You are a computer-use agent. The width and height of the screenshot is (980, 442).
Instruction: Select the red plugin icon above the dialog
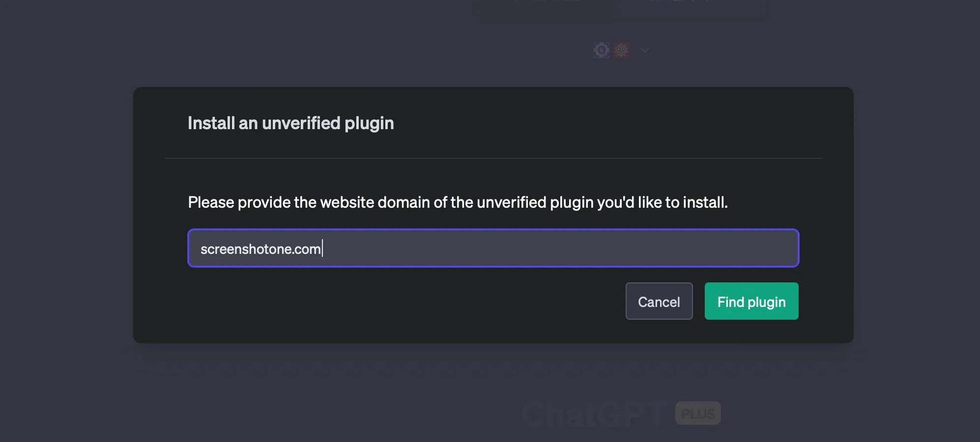click(x=621, y=50)
